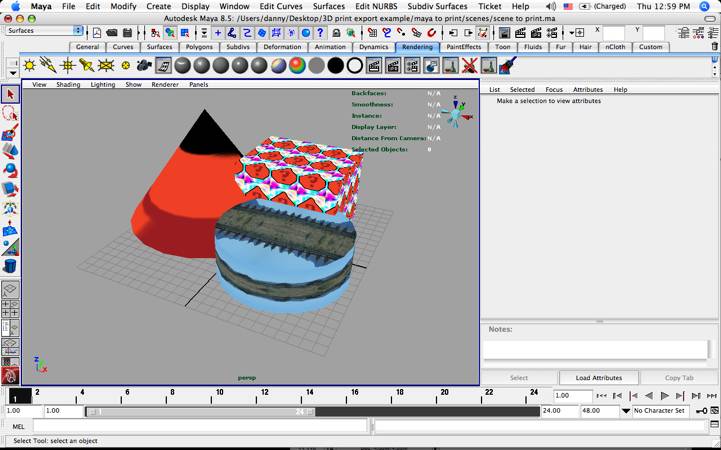This screenshot has height=450, width=721.
Task: Create a Spot Light from the shelf
Action: (x=88, y=65)
